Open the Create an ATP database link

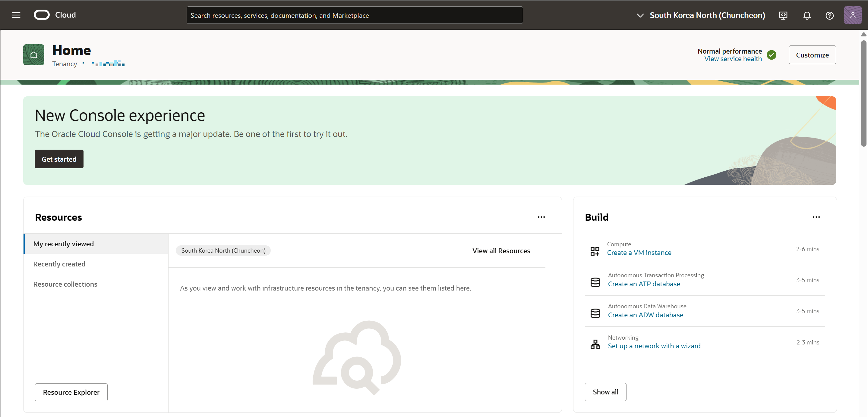(644, 284)
